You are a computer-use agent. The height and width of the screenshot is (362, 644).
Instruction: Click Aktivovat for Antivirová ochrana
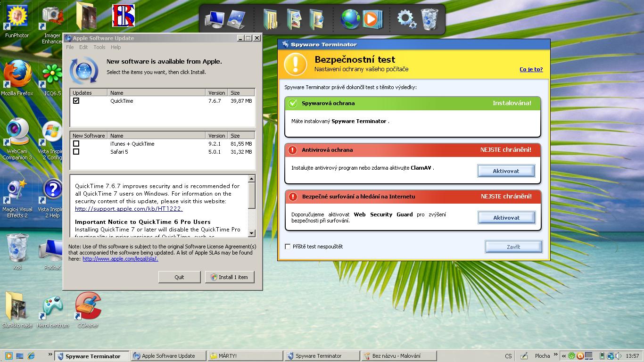tap(506, 171)
